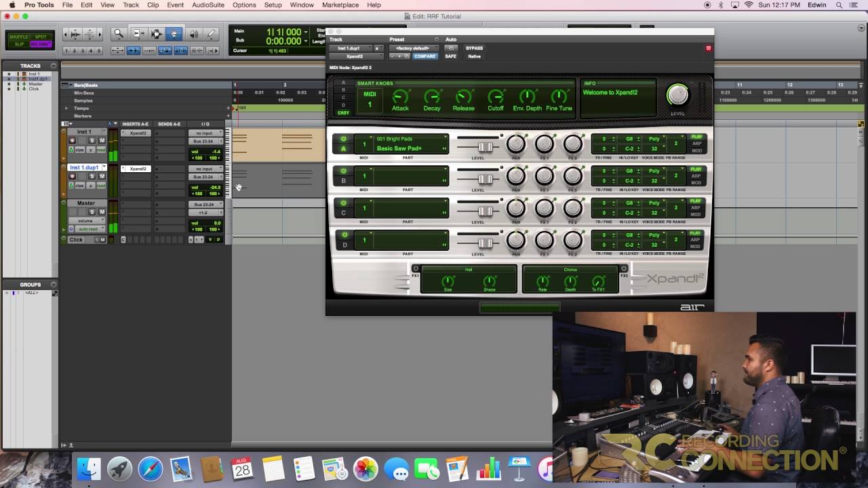Click Xpand!2 insert on Inst 1.dup1 track

(138, 169)
